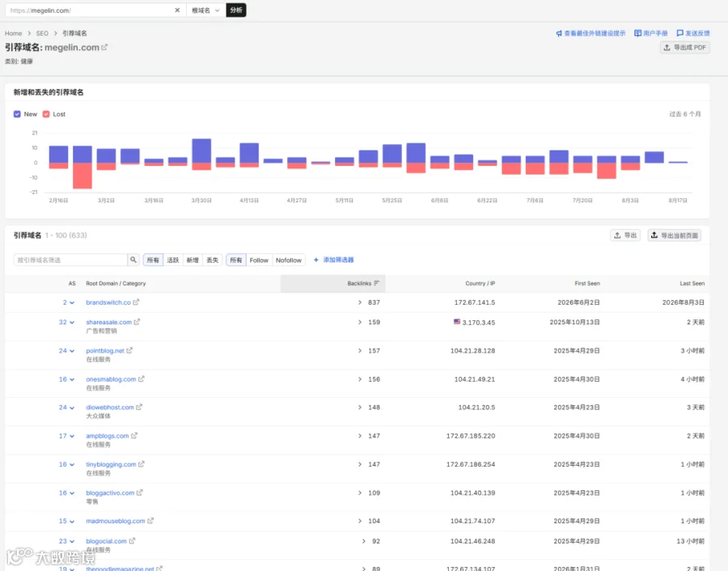Click the send feedback speech bubble icon
The height and width of the screenshot is (571, 728).
coord(679,33)
